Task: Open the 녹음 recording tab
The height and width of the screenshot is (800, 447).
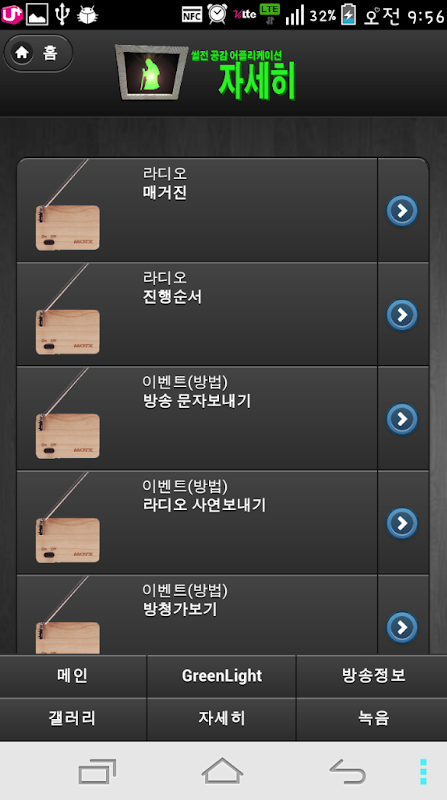Action: coord(372,718)
